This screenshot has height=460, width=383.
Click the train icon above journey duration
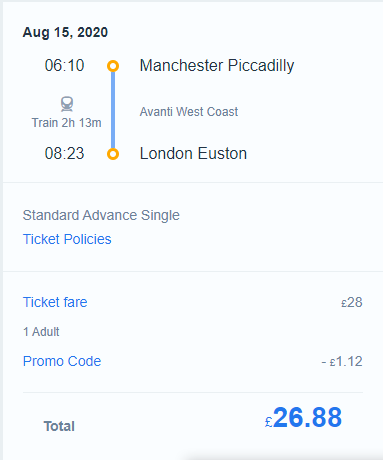(67, 104)
